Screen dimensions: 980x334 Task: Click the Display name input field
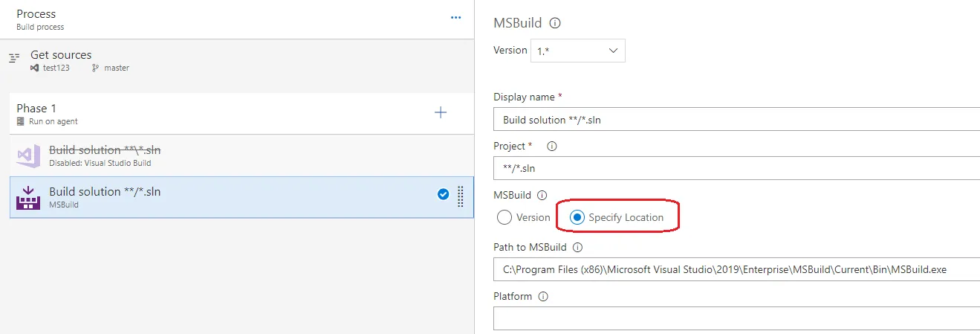tap(736, 119)
